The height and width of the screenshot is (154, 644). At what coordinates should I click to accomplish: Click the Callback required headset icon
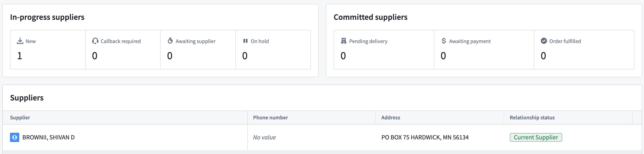[95, 41]
